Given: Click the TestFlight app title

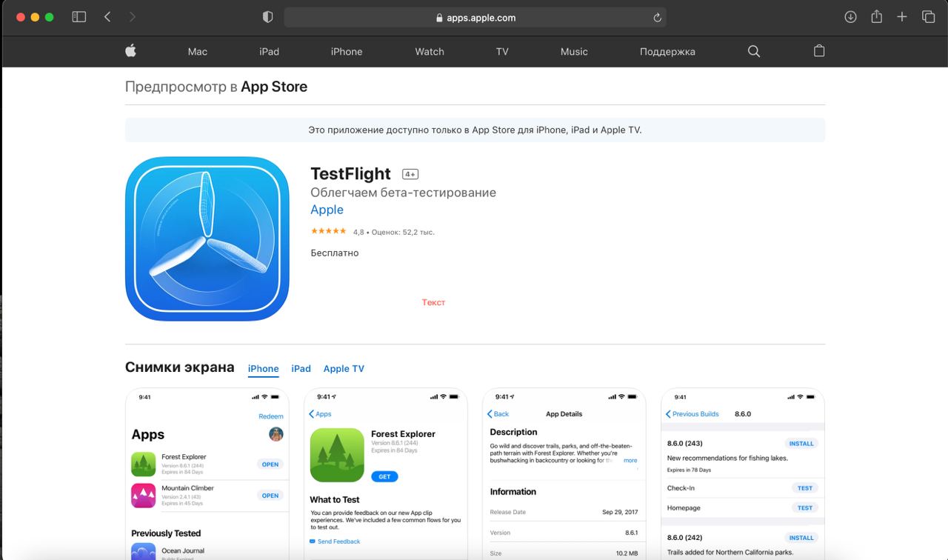Looking at the screenshot, I should point(350,173).
